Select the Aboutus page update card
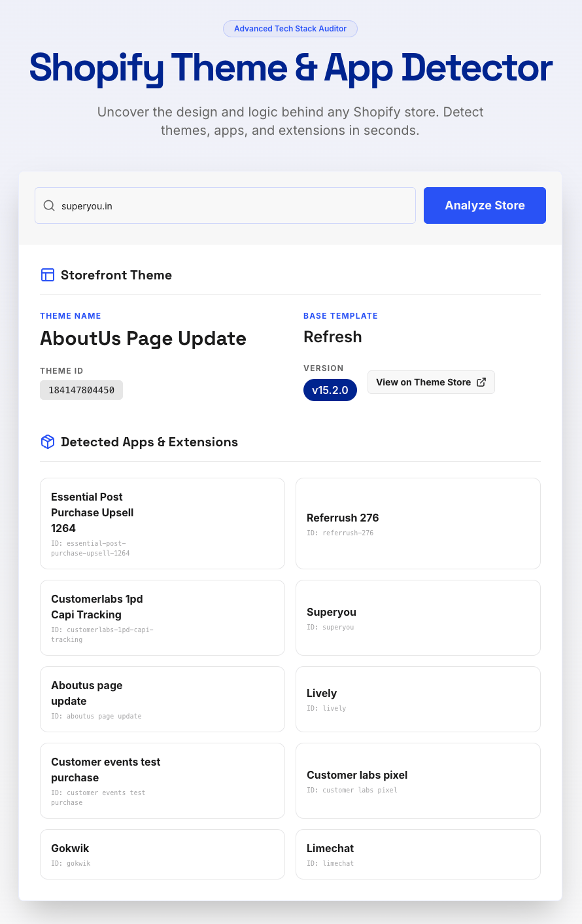The height and width of the screenshot is (924, 582). point(162,699)
